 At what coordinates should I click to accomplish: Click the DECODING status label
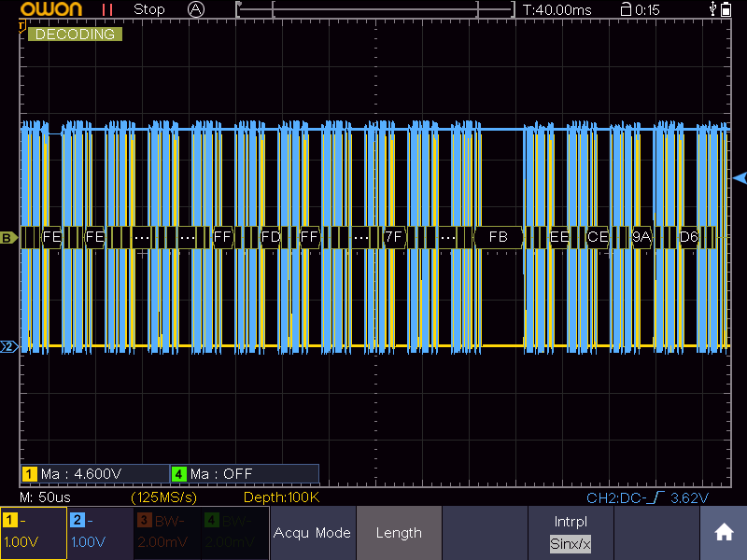click(75, 35)
